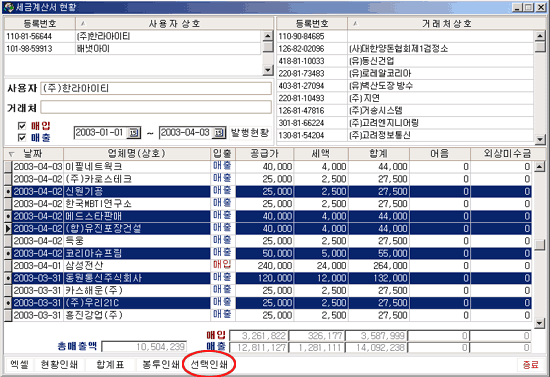Viewport: 550px width, 377px height.
Task: Click 등록번호 header in customer list
Action: [312, 23]
